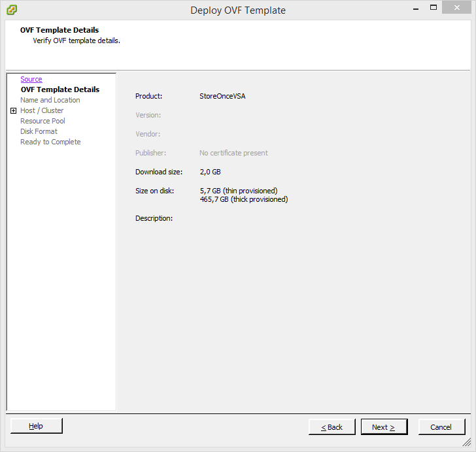Select the OVF Template Details step

coord(59,89)
